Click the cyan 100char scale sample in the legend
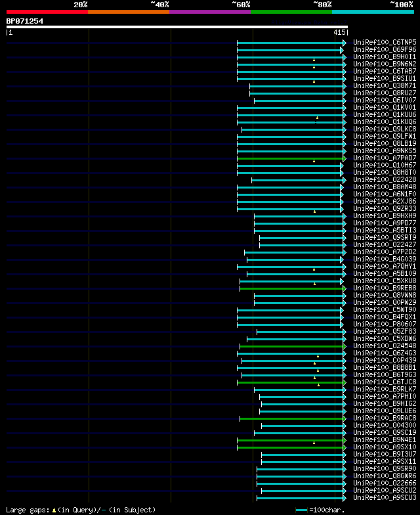This screenshot has width=420, height=515. [302, 510]
